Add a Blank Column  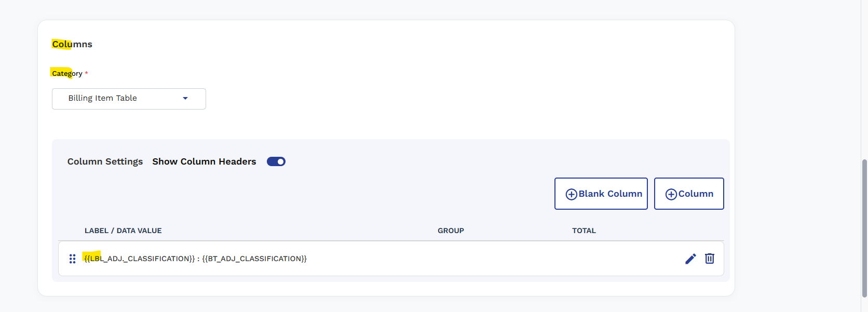pos(601,194)
